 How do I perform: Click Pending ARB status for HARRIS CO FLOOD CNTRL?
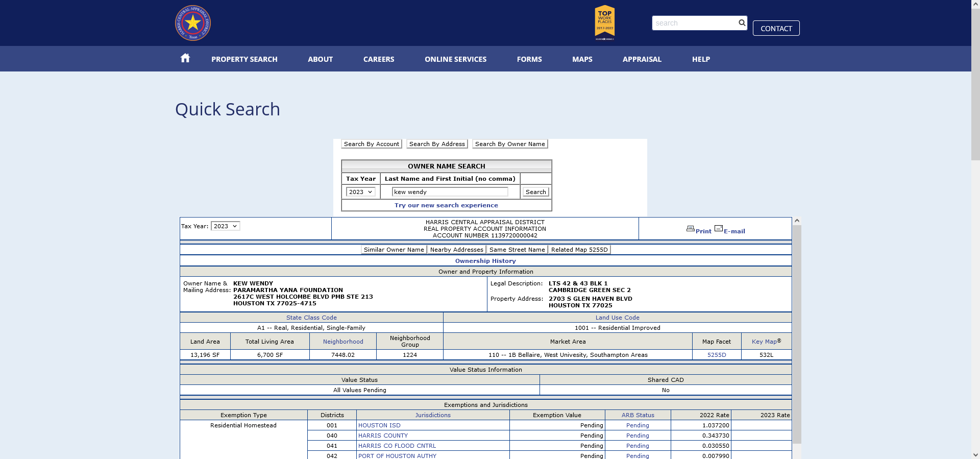(x=638, y=446)
